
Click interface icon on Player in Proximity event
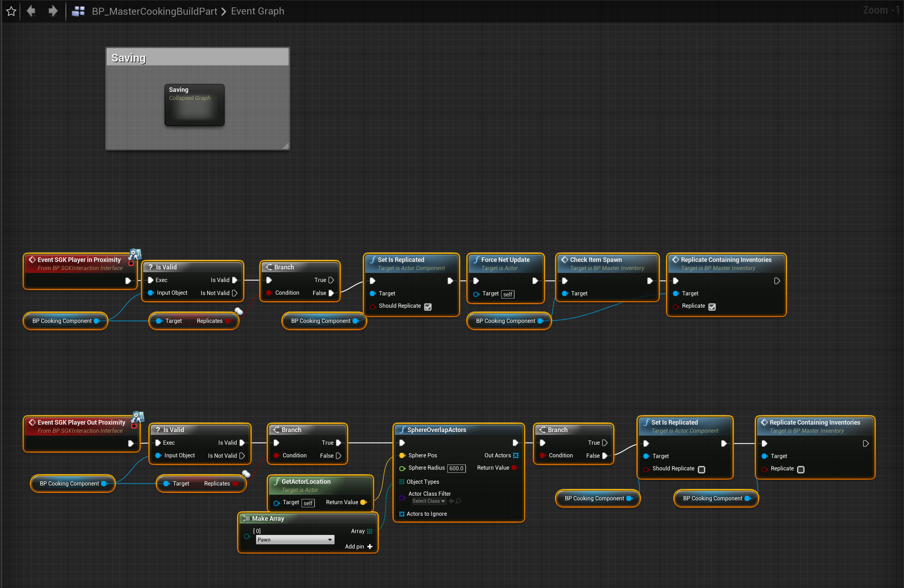click(135, 254)
